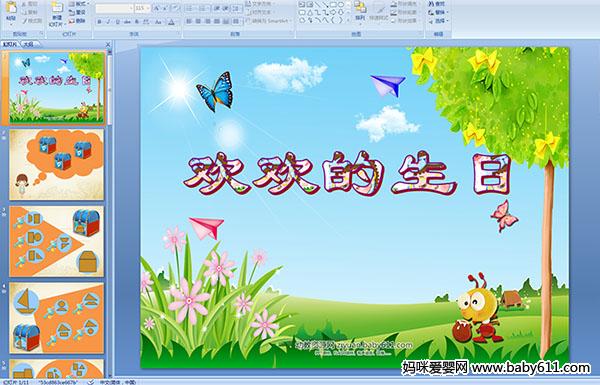Open the Align Text dropdown

tap(261, 13)
